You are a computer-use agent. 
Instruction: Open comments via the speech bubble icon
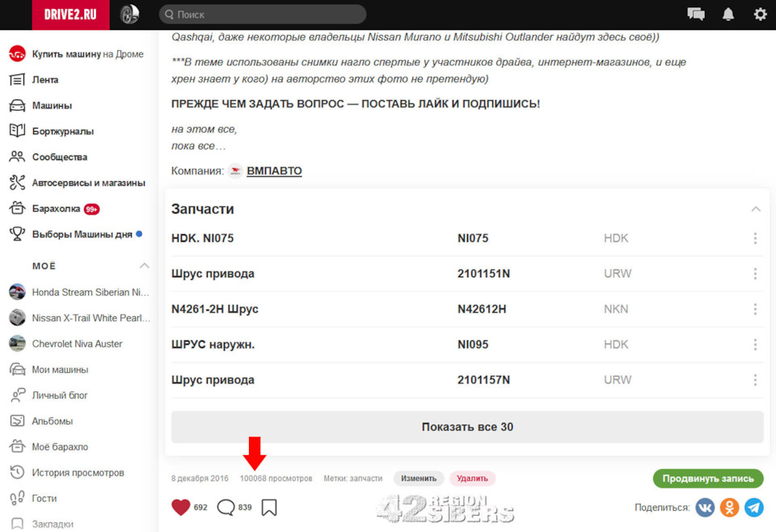coord(226,507)
